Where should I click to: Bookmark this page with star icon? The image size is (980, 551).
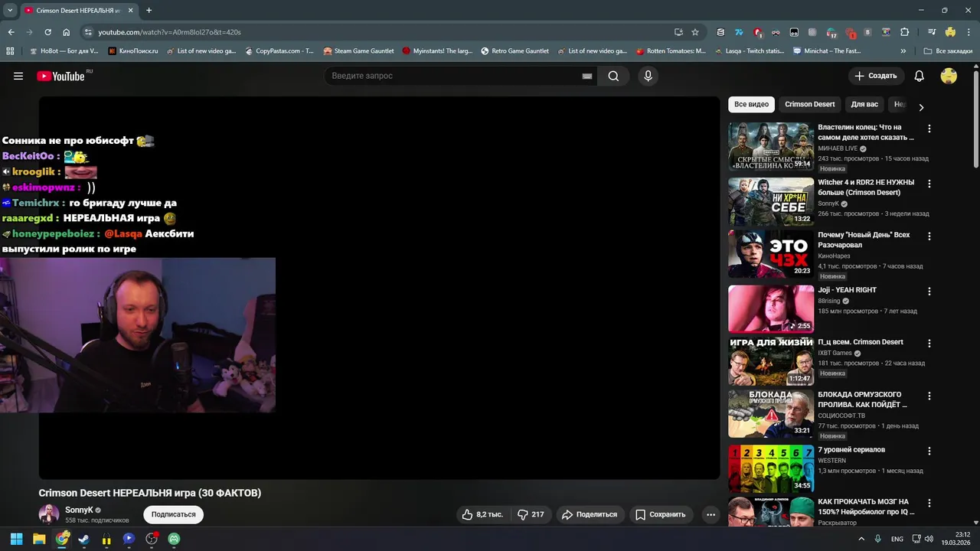695,32
